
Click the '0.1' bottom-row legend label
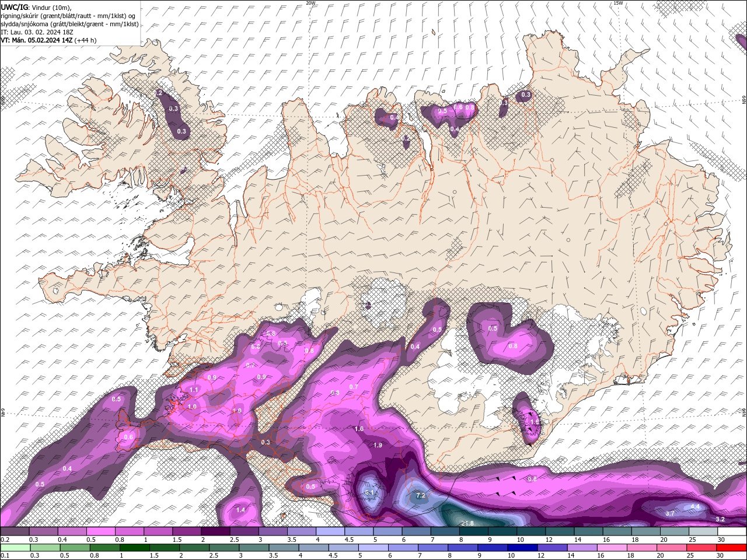pyautogui.click(x=5, y=556)
